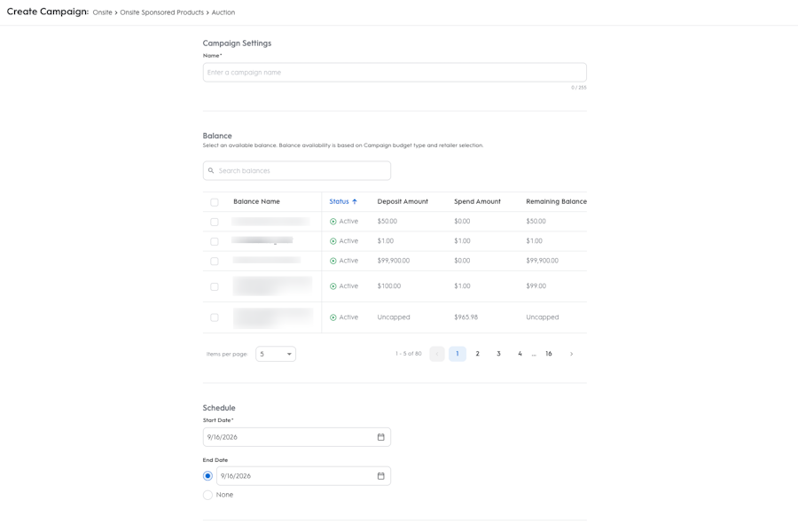Go to next page with right chevron
The image size is (798, 532).
click(572, 354)
